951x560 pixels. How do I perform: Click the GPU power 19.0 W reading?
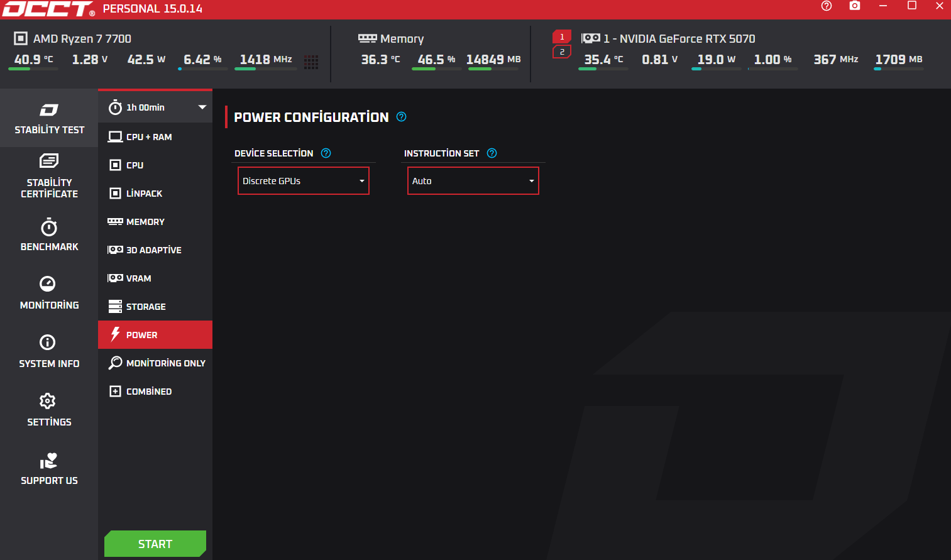[x=717, y=60]
